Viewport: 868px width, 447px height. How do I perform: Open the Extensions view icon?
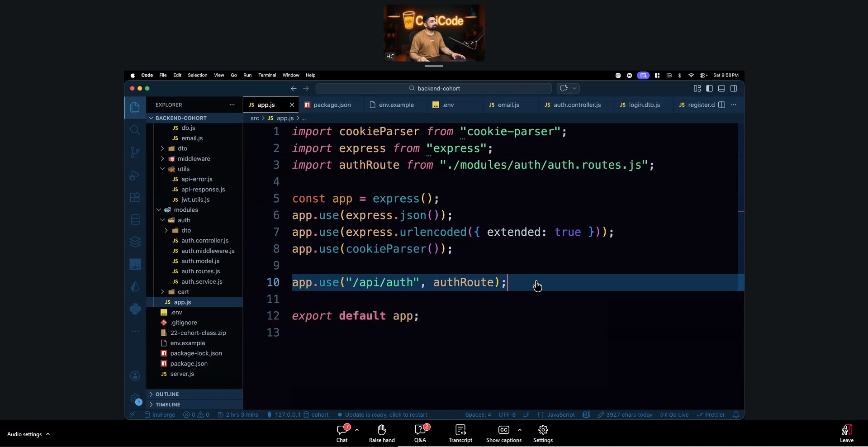pos(135,198)
